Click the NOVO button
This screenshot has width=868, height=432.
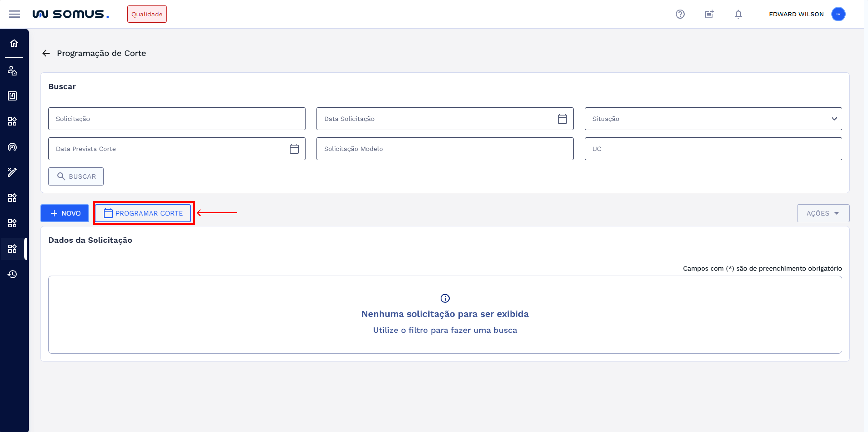(65, 213)
